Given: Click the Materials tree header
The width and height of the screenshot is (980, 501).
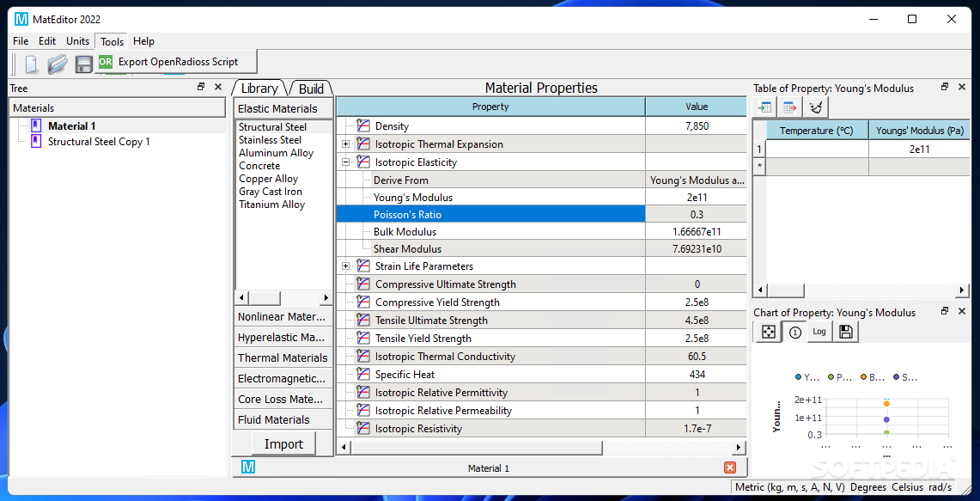Looking at the screenshot, I should (x=118, y=108).
